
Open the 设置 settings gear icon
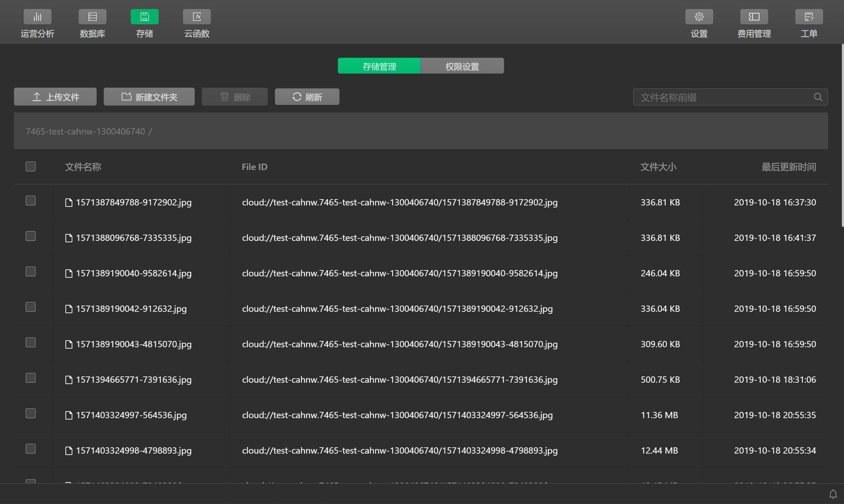[x=699, y=17]
